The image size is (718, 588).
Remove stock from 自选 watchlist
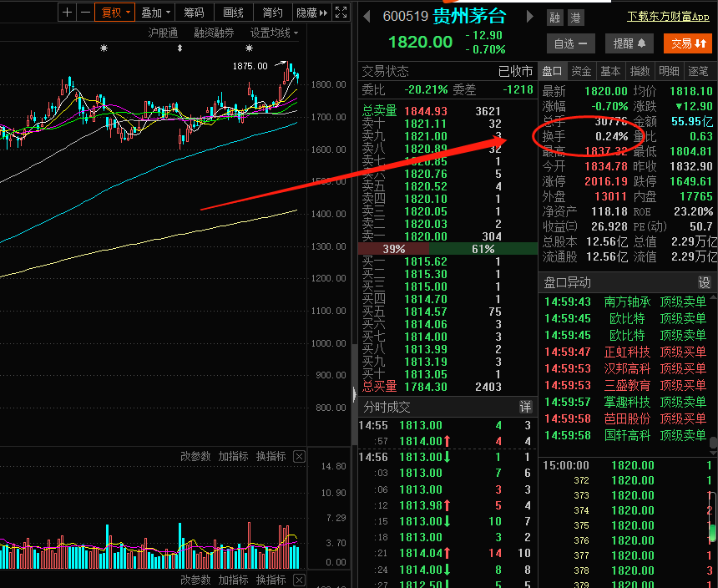570,43
